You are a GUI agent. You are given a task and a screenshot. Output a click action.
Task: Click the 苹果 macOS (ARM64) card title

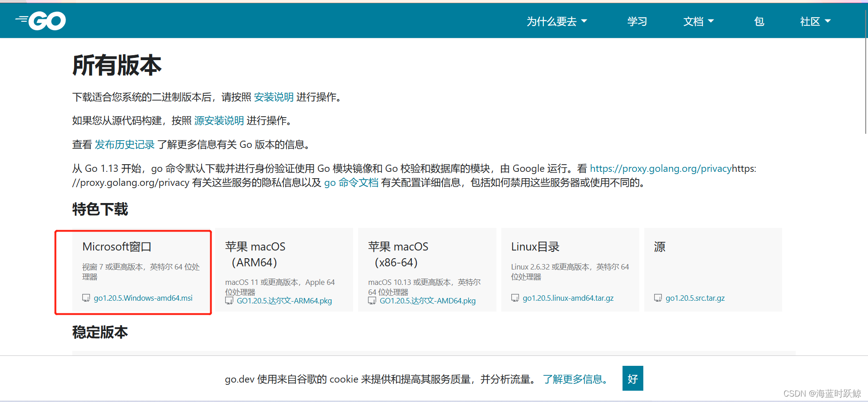(255, 255)
